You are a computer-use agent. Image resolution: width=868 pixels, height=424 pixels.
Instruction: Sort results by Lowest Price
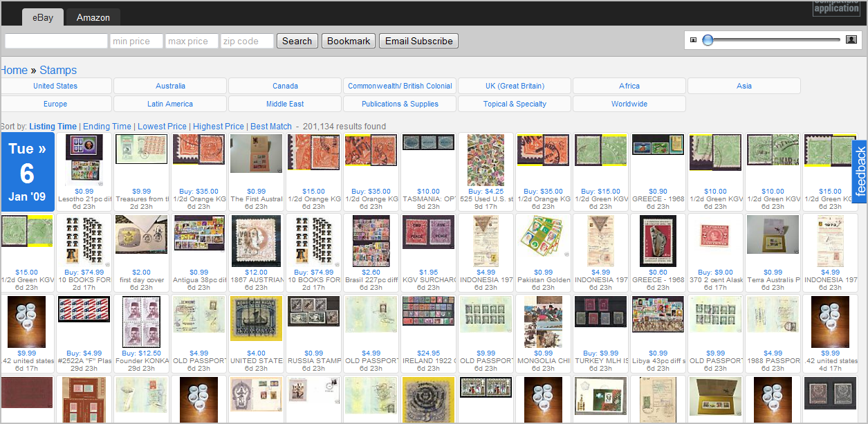point(162,127)
